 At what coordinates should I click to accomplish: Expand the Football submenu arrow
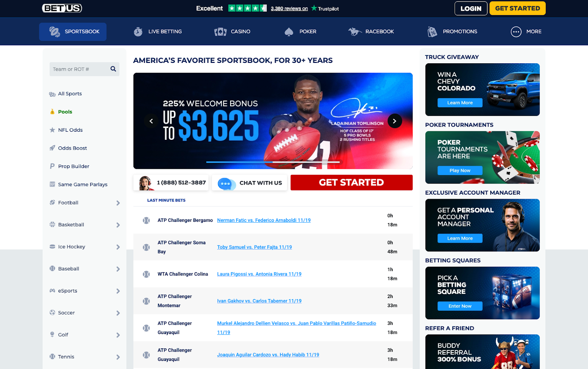(118, 203)
